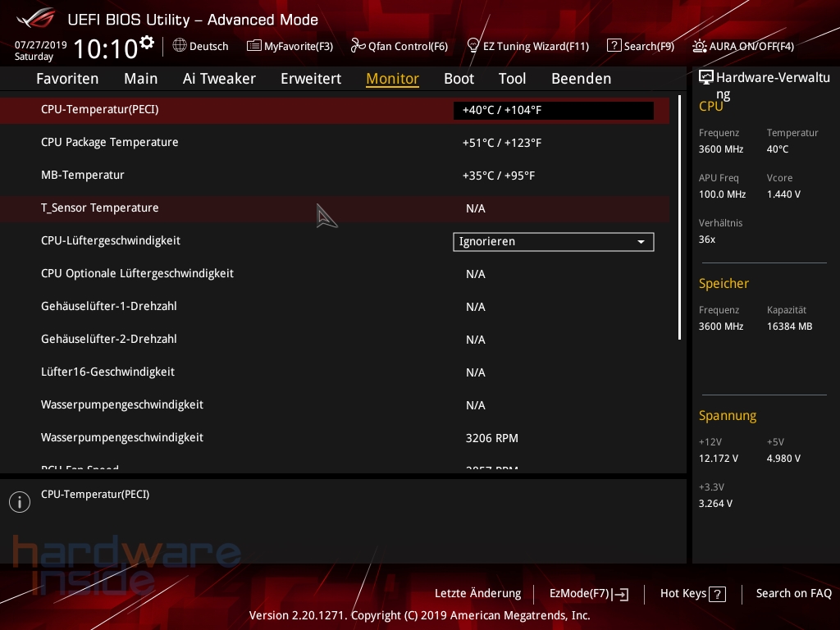The height and width of the screenshot is (630, 840).
Task: Open time settings via gear icon
Action: tap(147, 42)
